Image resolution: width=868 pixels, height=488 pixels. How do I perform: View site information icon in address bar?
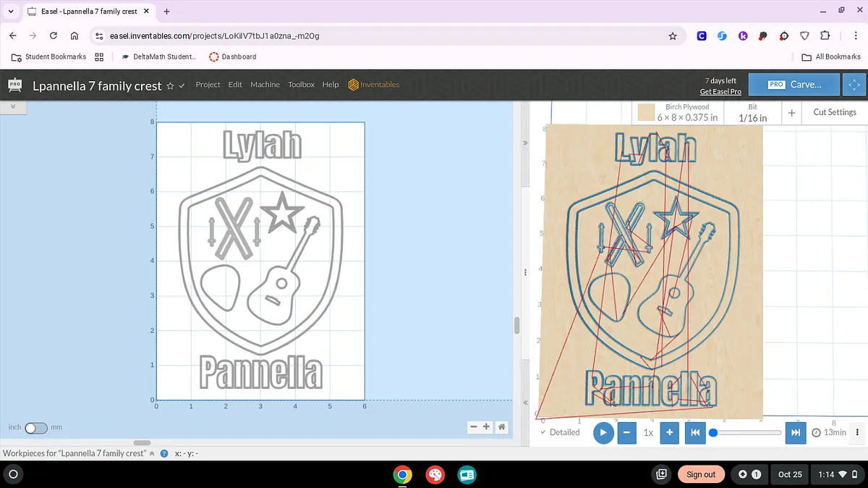pos(100,35)
